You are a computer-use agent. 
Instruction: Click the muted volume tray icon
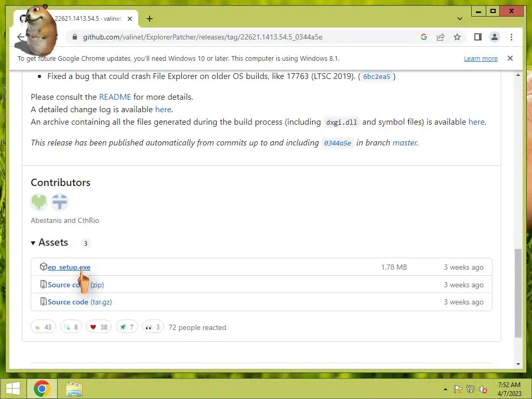(x=483, y=389)
